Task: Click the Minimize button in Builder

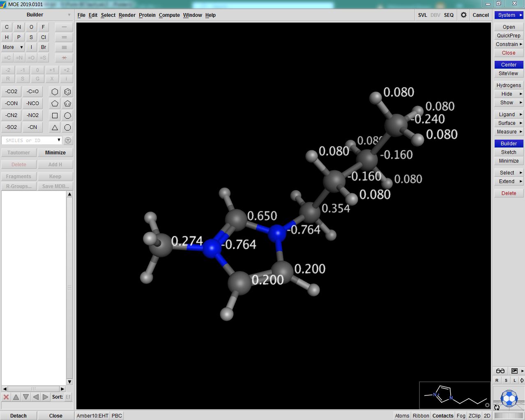Action: tap(55, 153)
